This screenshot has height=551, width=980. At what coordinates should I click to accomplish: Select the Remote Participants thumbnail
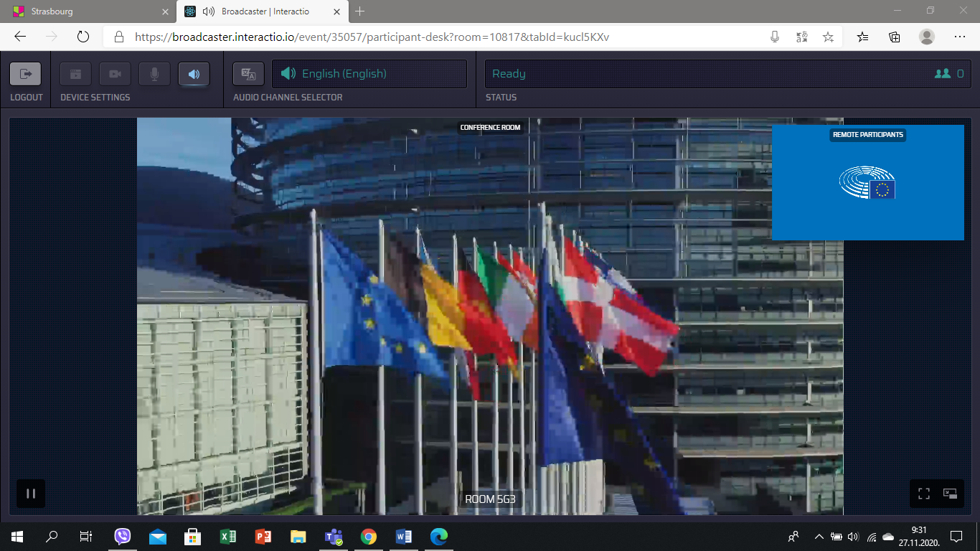867,182
